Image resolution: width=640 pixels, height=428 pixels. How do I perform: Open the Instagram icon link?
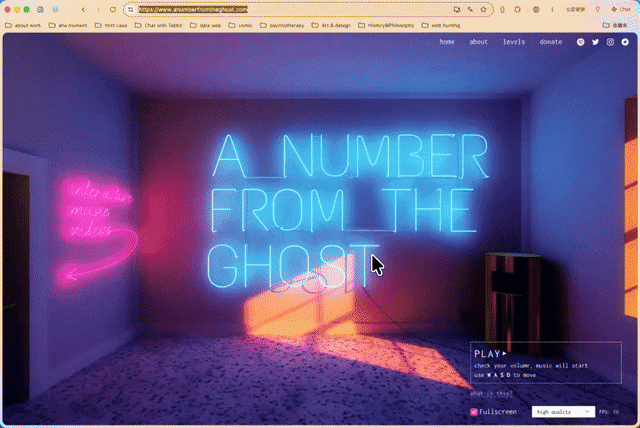coord(610,42)
